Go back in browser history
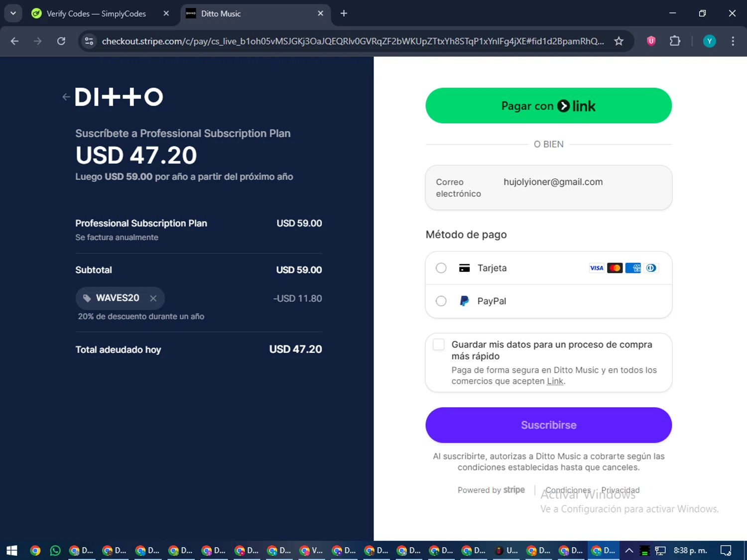This screenshot has height=560, width=747. (14, 41)
